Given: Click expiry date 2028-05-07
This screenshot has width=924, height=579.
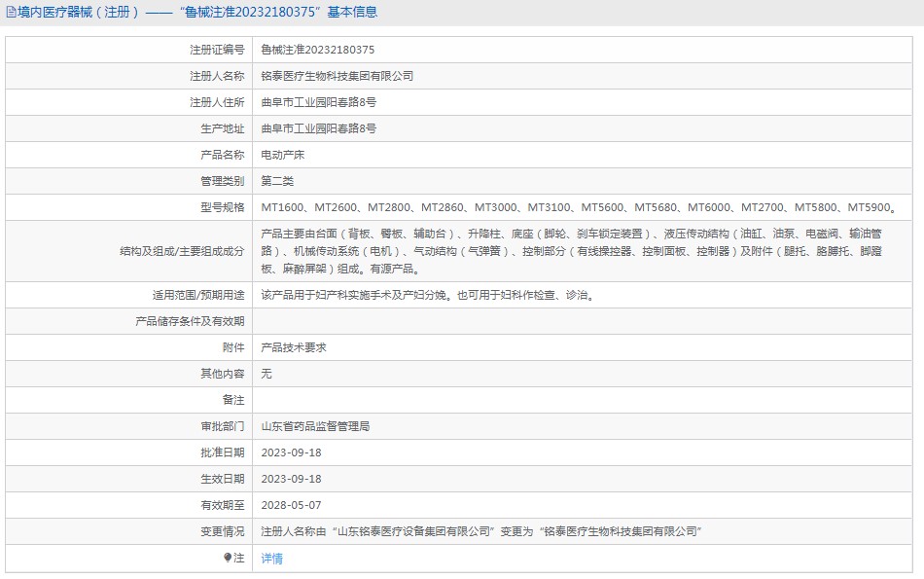Looking at the screenshot, I should (x=291, y=505).
